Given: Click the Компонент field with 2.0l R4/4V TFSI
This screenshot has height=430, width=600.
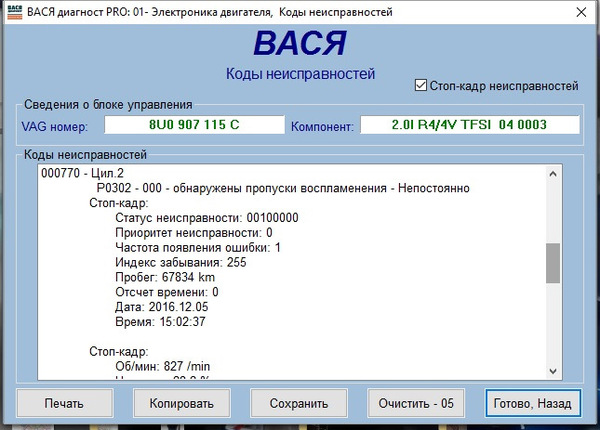Looking at the screenshot, I should click(469, 126).
